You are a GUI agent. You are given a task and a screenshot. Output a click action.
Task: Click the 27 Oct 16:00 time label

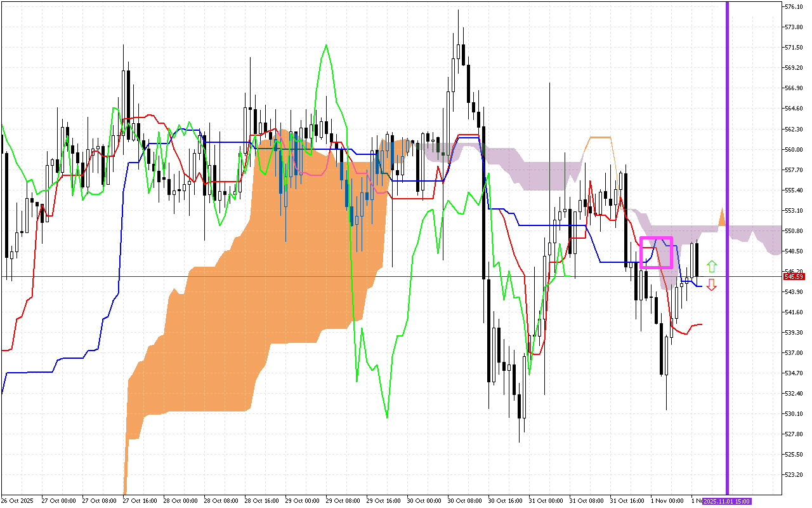pyautogui.click(x=138, y=501)
